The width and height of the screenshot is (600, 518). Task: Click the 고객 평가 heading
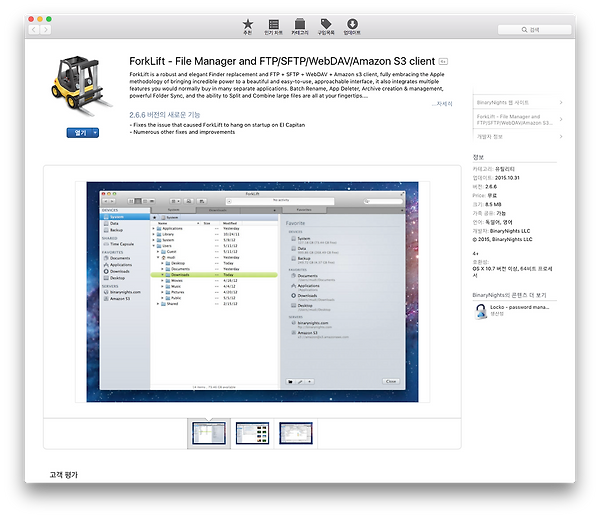tap(64, 475)
